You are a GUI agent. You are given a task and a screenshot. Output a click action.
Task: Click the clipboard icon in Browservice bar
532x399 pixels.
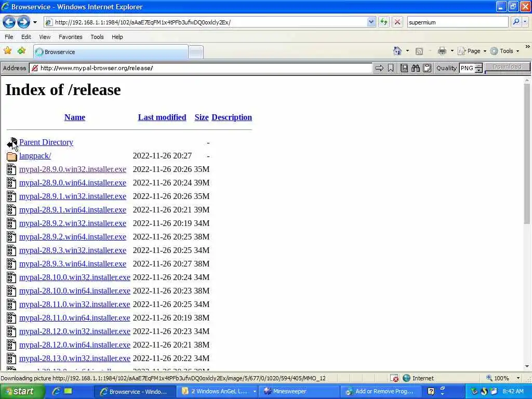pyautogui.click(x=427, y=68)
